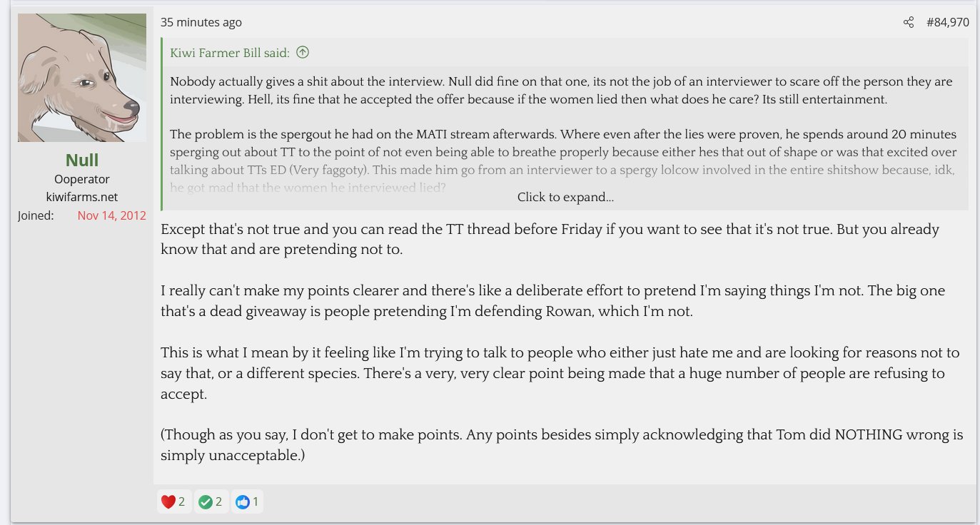
Task: Click the thumbs-up reaction count of 1
Action: [256, 502]
